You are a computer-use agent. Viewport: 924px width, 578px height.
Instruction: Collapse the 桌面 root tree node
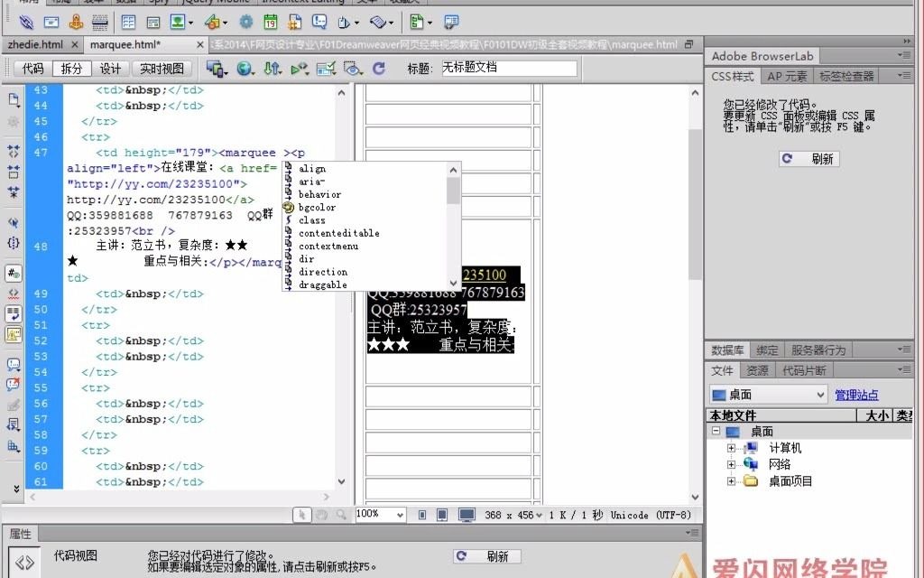[x=716, y=431]
